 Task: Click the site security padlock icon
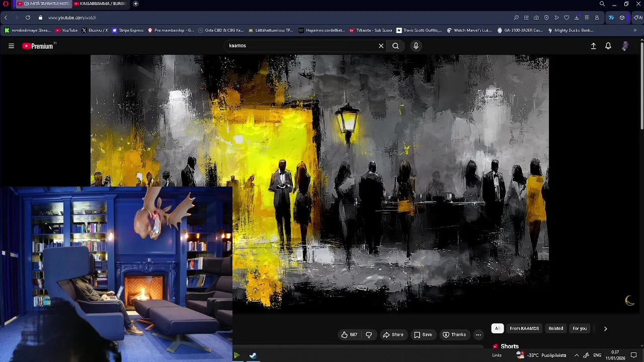[x=41, y=18]
